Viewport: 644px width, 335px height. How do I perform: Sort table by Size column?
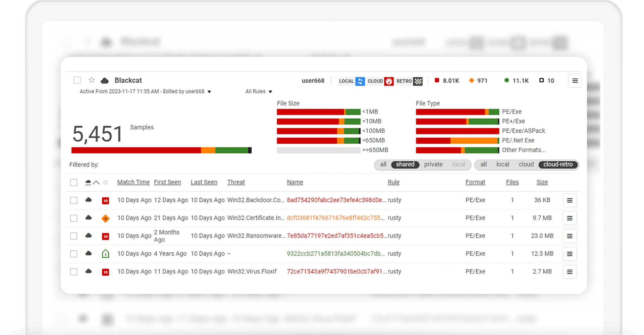coord(542,182)
